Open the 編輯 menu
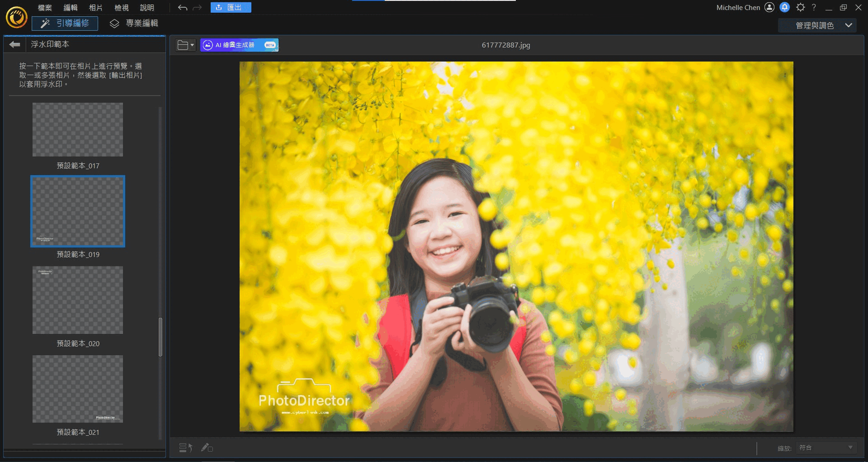The image size is (868, 462). point(71,8)
